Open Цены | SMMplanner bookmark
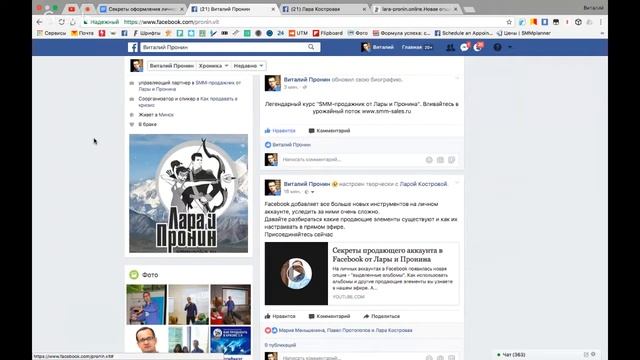The width and height of the screenshot is (640, 360). pyautogui.click(x=524, y=33)
